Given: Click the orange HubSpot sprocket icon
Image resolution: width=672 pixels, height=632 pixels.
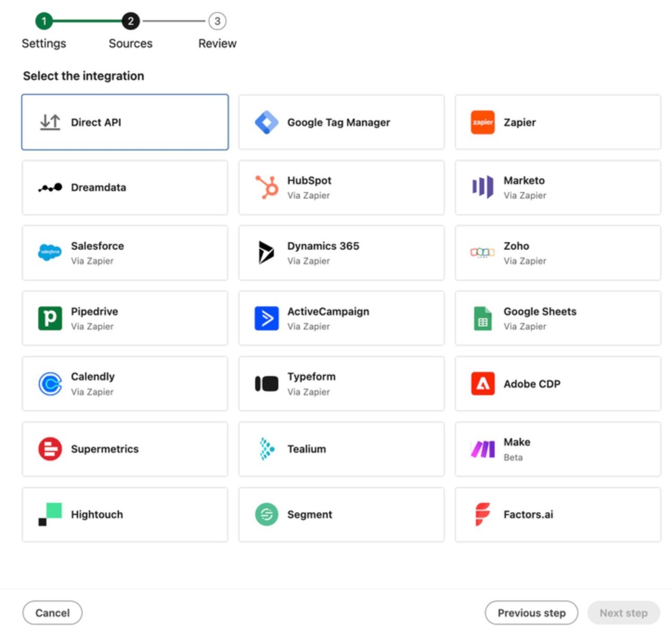Looking at the screenshot, I should coord(266,187).
